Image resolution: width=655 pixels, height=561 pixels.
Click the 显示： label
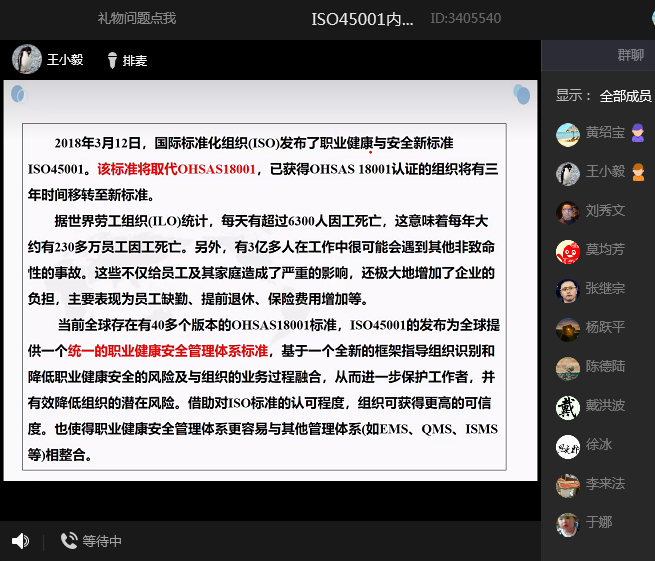[x=573, y=96]
